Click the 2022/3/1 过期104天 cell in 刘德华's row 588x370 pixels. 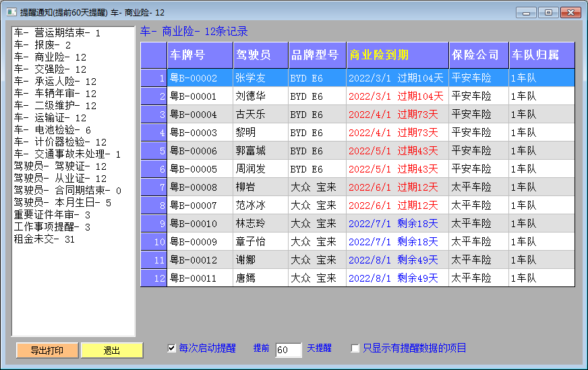click(397, 96)
